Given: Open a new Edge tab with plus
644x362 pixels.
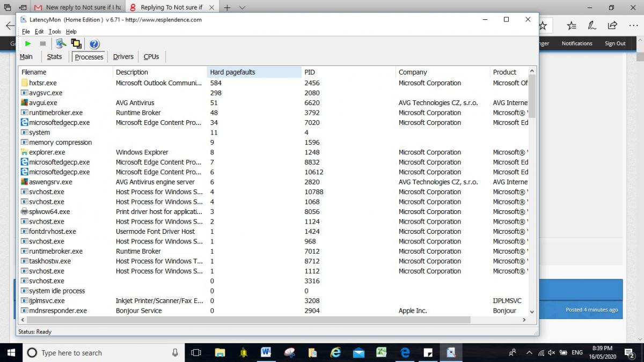Looking at the screenshot, I should pyautogui.click(x=228, y=8).
